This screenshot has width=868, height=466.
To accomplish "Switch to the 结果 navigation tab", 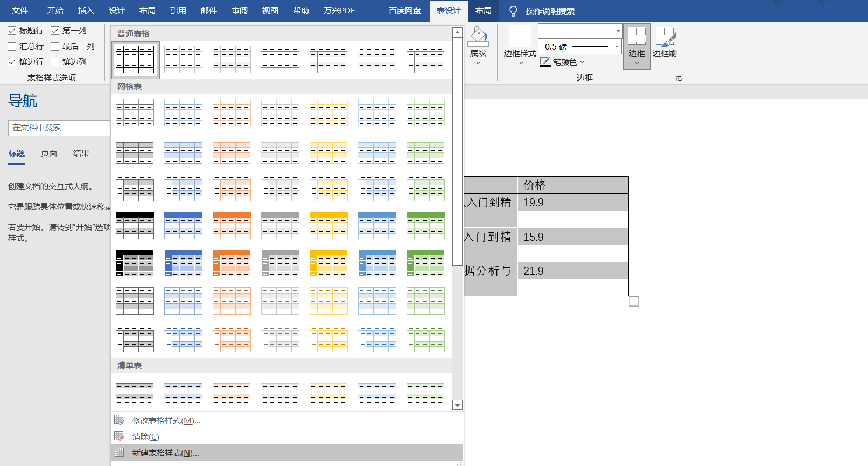I will click(x=81, y=154).
